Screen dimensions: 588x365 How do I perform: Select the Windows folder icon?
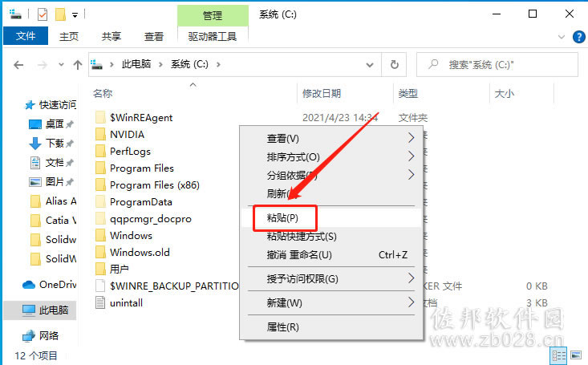100,236
